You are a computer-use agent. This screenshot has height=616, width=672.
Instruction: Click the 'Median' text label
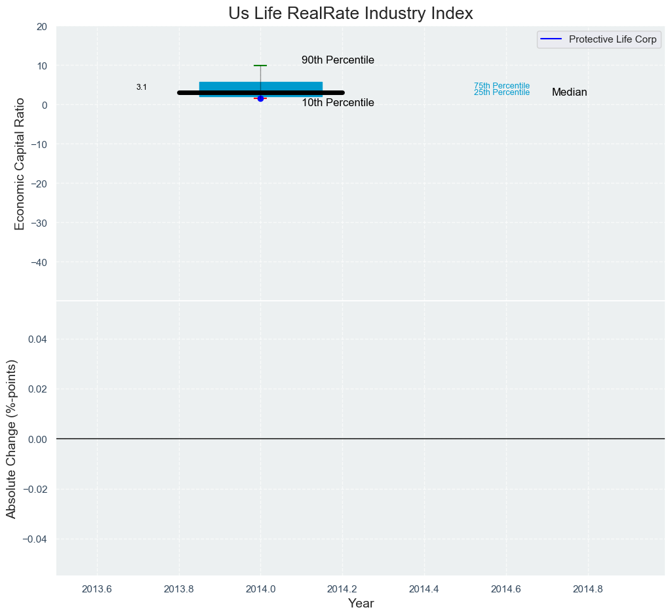coord(569,92)
